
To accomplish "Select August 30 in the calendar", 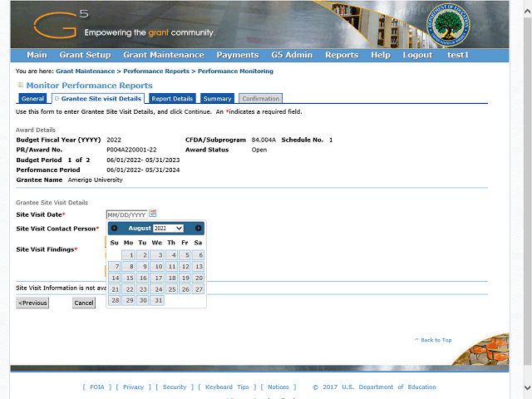I will [143, 300].
